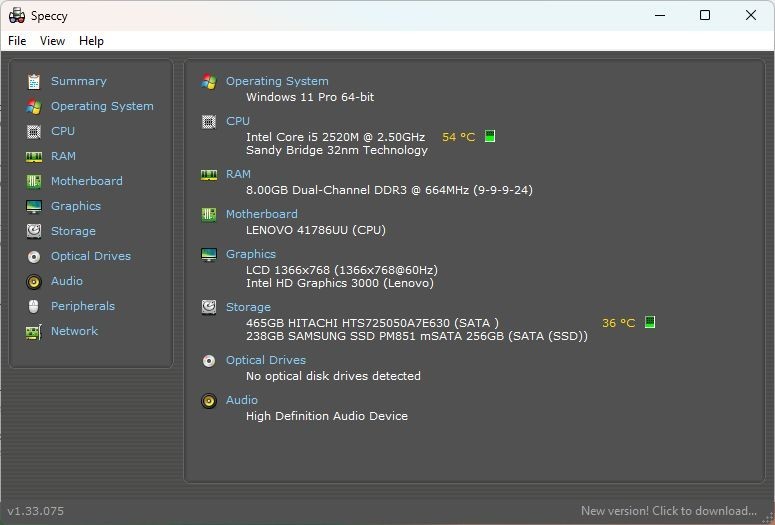Go to Operating System section in sidebar
The image size is (775, 525).
click(102, 106)
